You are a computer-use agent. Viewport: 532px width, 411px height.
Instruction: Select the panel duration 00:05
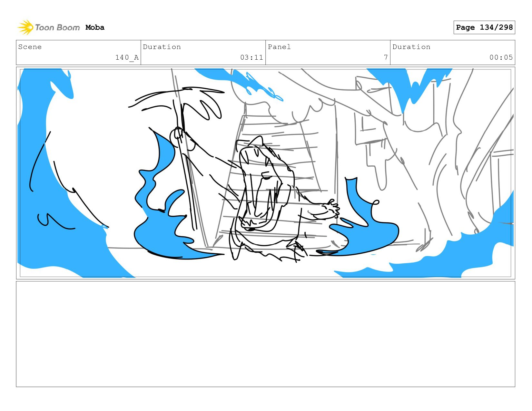[x=501, y=57]
